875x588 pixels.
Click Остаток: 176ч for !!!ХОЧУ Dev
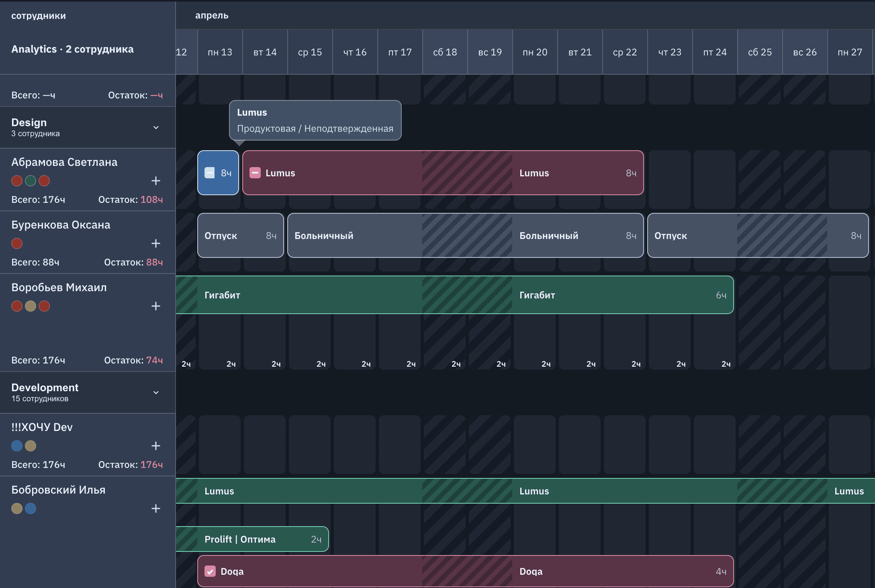pos(131,464)
